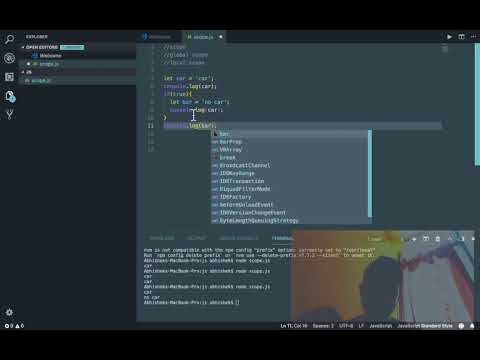480x360 pixels.
Task: Click the unsaved badge beside OPEN EDITORS
Action: coord(72,47)
